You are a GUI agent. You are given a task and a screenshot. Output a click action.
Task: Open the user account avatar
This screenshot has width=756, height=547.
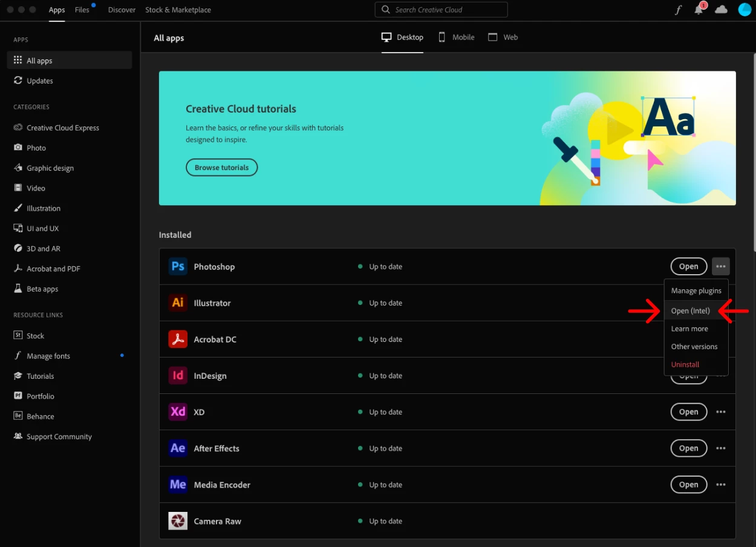[745, 9]
